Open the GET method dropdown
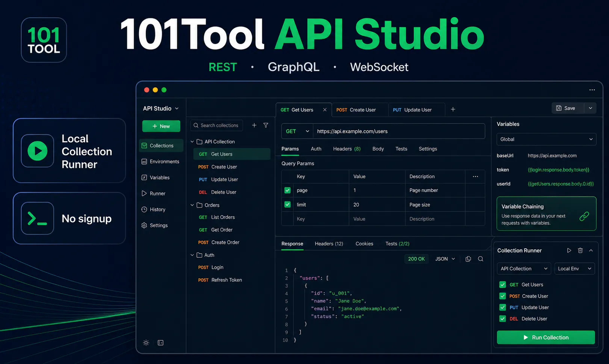Viewport: 609px width, 364px height. click(297, 131)
